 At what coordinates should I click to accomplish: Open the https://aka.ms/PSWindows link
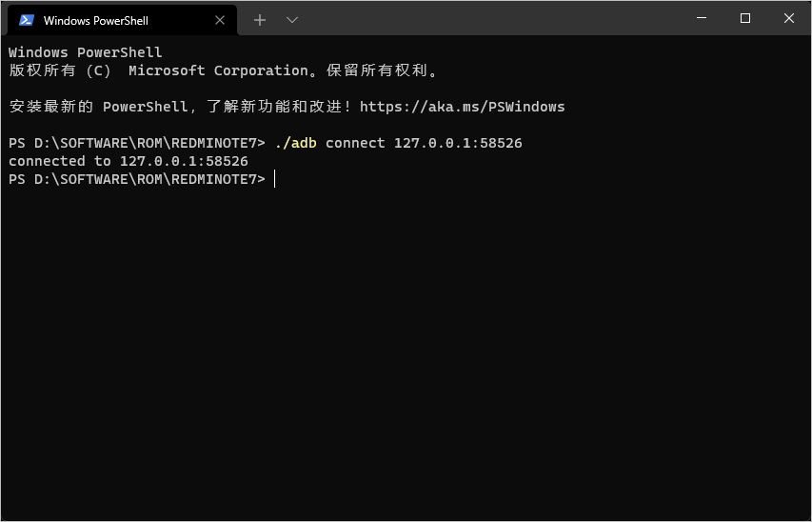click(462, 107)
